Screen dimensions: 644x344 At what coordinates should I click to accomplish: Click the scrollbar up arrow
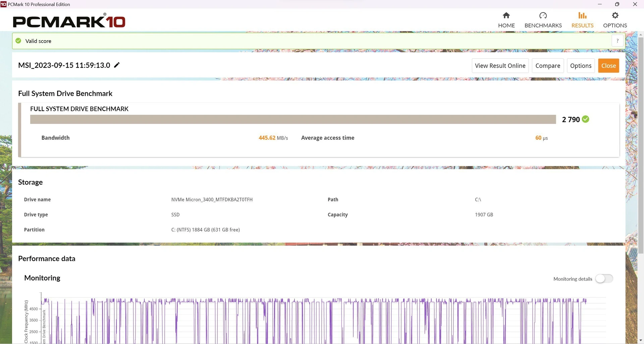(x=641, y=35)
